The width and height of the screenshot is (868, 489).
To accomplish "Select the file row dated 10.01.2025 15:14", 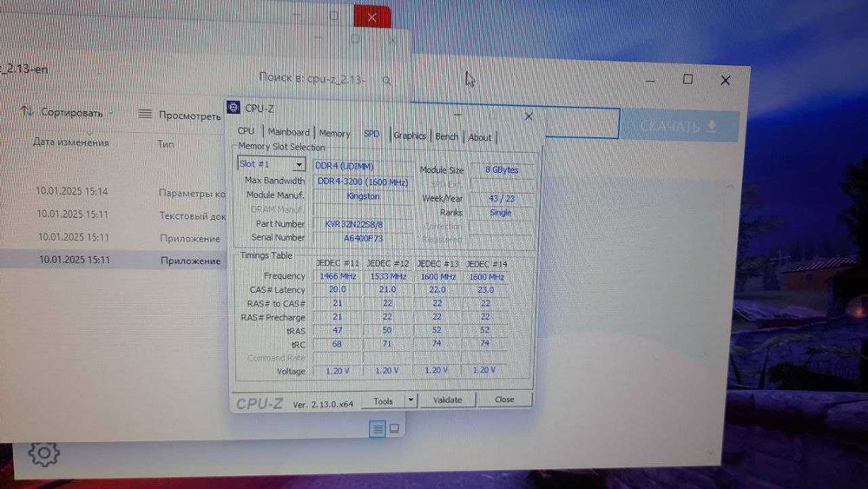I will point(114,192).
